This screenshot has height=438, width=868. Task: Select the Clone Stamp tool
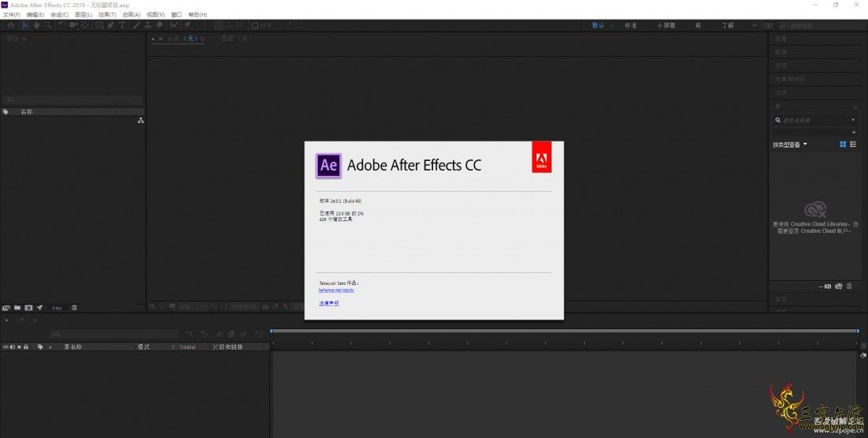148,25
